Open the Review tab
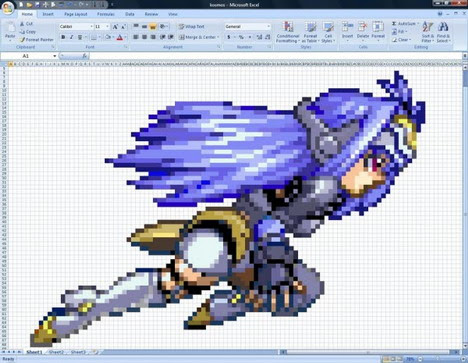468x363 pixels. [x=151, y=14]
